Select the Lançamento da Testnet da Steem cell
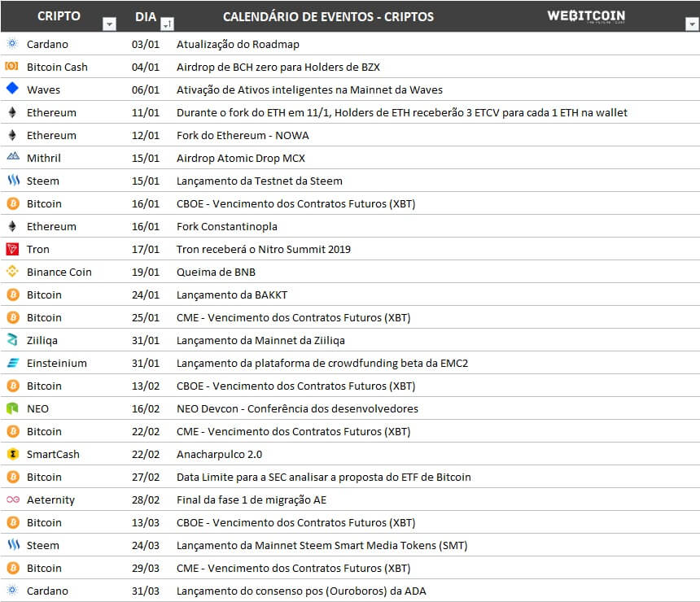The image size is (700, 602). pyautogui.click(x=260, y=181)
